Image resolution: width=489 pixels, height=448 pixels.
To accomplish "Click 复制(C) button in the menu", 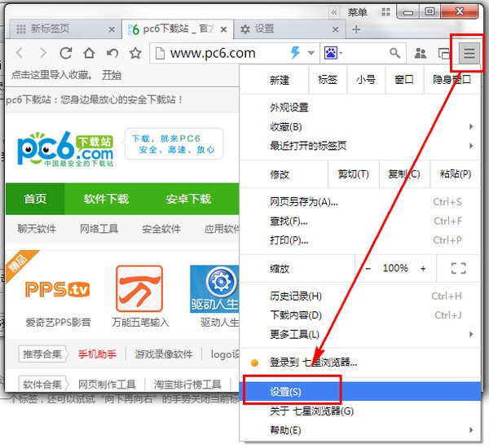I will tap(403, 174).
